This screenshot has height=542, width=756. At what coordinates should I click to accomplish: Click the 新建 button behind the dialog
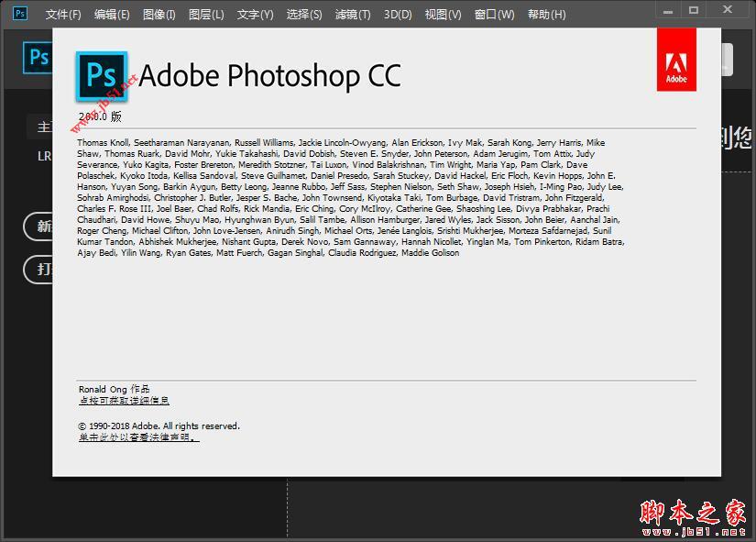pos(38,226)
